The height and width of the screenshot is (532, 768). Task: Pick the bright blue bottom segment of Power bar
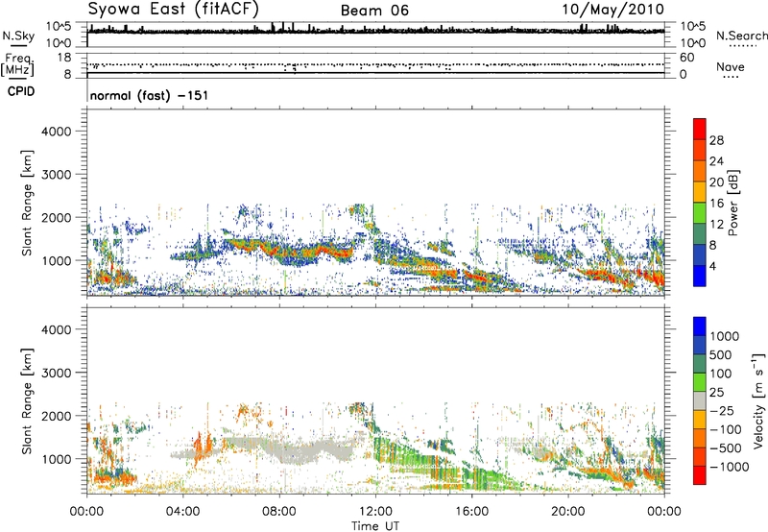click(700, 277)
